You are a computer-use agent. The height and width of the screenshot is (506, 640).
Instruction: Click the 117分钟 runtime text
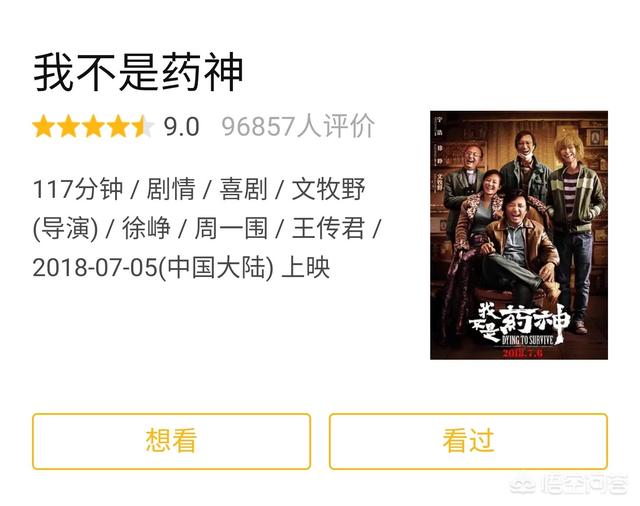point(78,189)
